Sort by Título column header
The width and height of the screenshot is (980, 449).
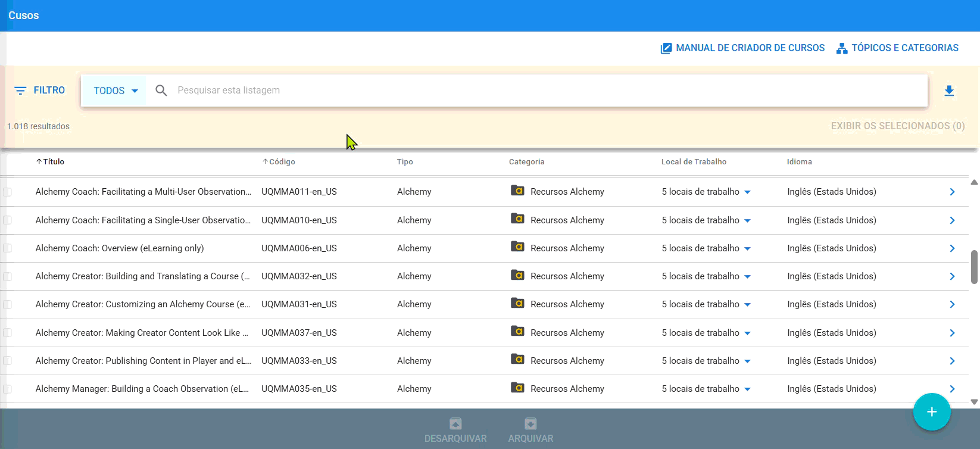[50, 162]
